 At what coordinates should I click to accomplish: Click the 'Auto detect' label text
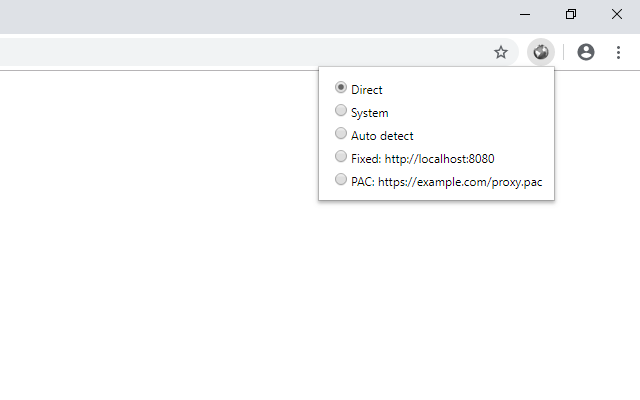point(382,136)
